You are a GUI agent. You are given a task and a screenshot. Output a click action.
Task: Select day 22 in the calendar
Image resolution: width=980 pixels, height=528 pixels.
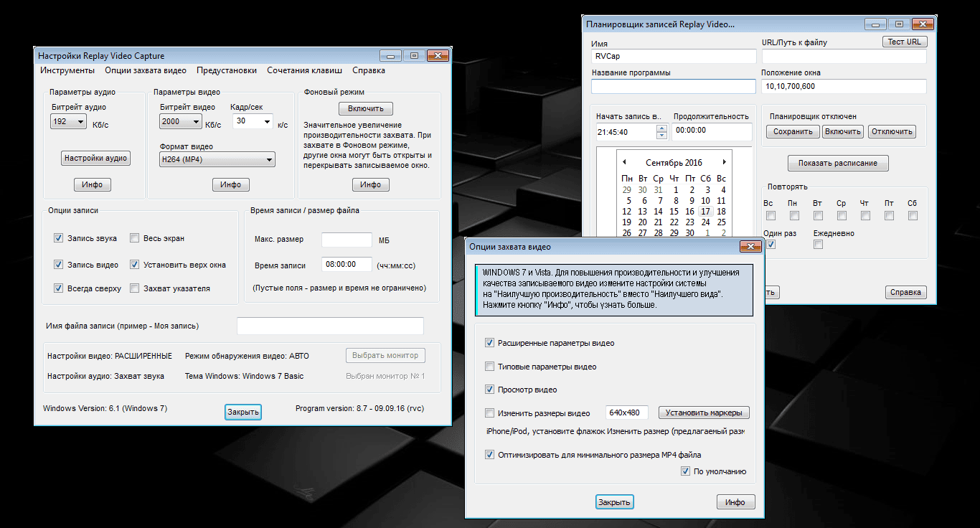point(674,222)
